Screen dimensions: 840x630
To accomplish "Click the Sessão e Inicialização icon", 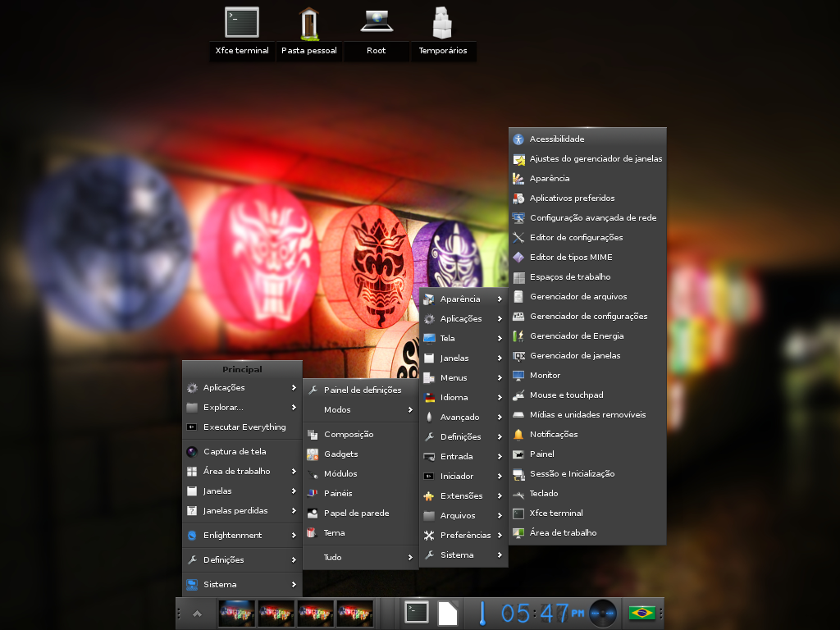I will coord(518,474).
